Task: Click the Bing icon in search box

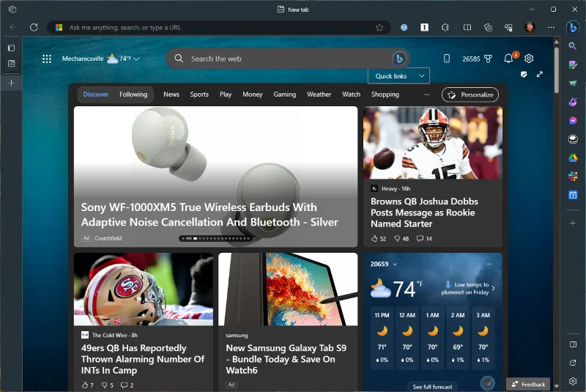Action: click(399, 59)
